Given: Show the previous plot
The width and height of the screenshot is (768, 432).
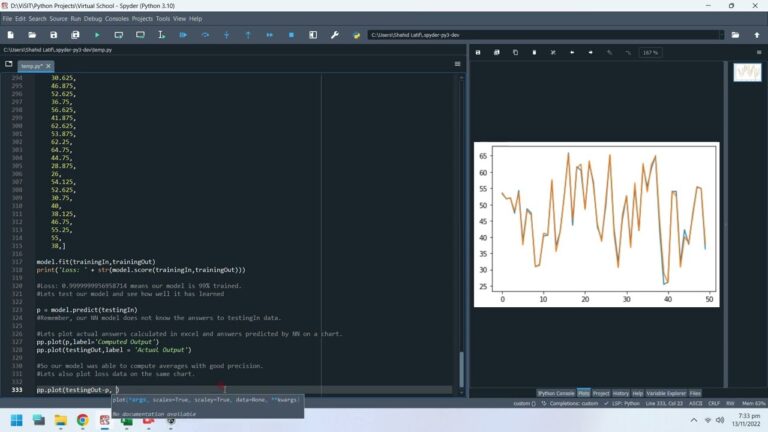Looking at the screenshot, I should point(572,52).
